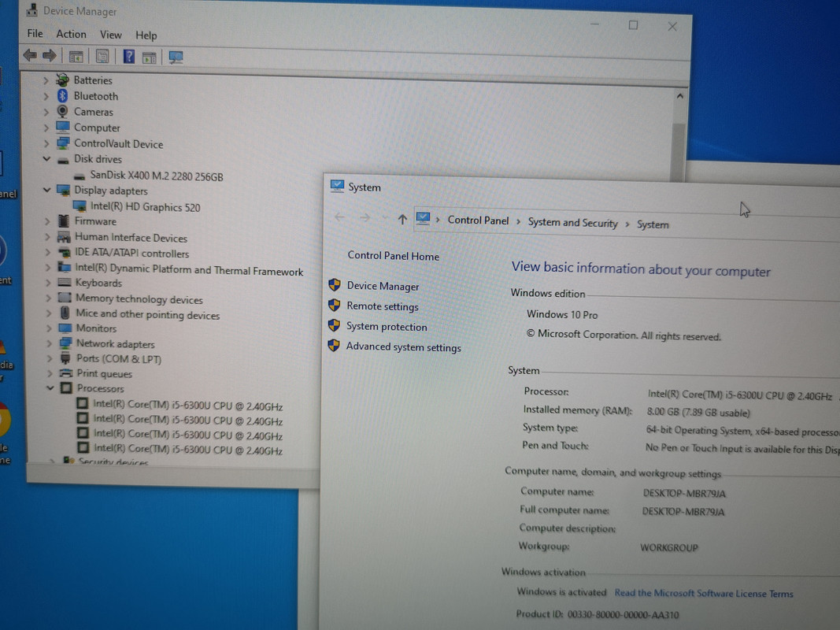Expand the Bluetooth category
This screenshot has height=630, width=840.
coord(46,96)
